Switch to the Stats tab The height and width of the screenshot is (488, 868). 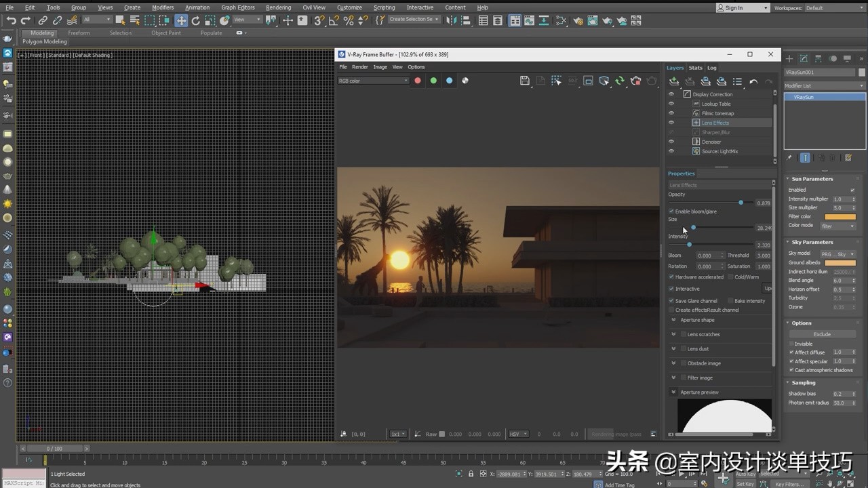696,68
